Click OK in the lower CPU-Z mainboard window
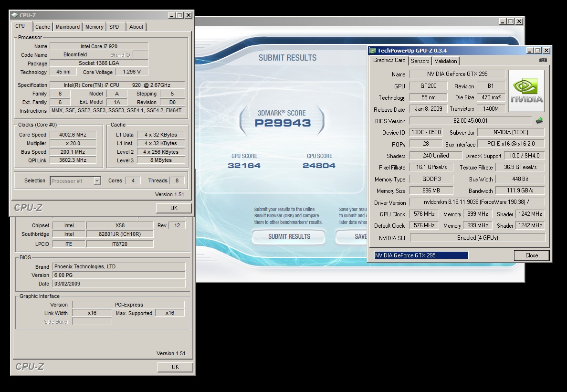This screenshot has height=392, width=567. pos(175,367)
